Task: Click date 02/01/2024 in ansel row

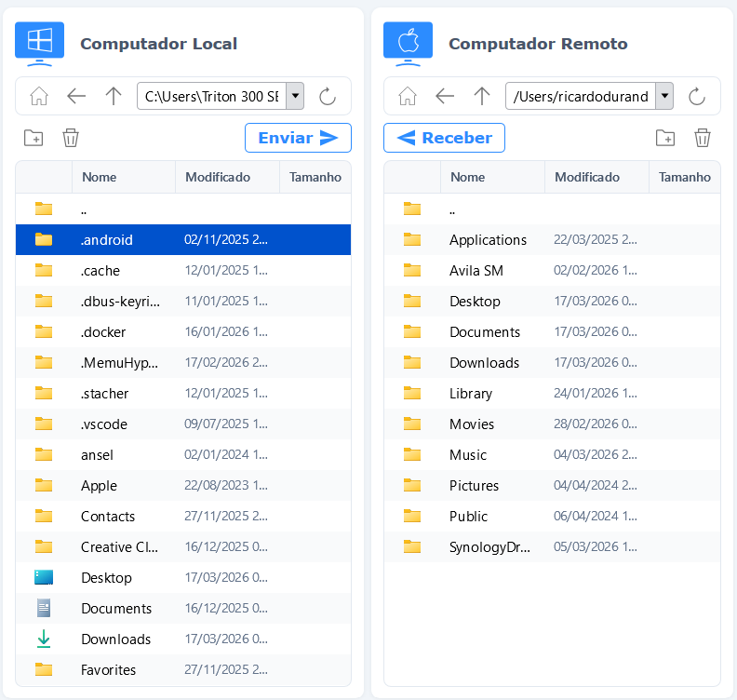Action: click(226, 454)
